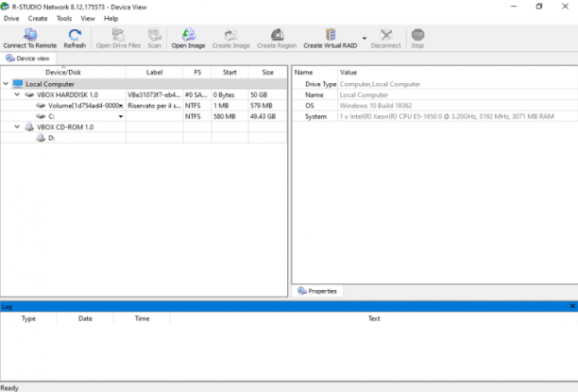Collapse the VBOX CD-ROM 1.0 node
The width and height of the screenshot is (578, 392).
click(x=17, y=127)
